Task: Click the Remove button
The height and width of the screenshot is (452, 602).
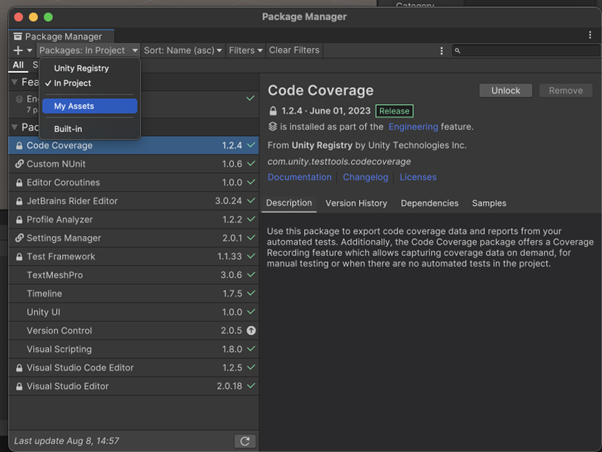Action: [566, 91]
